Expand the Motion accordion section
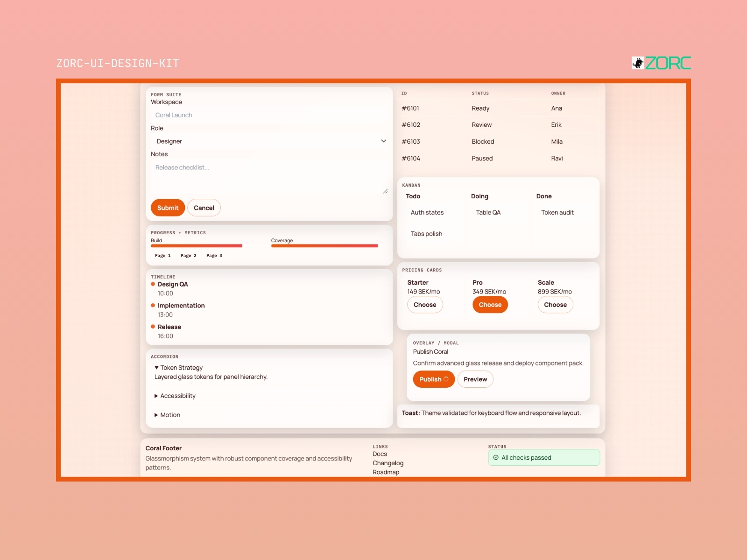The width and height of the screenshot is (747, 560). point(167,415)
